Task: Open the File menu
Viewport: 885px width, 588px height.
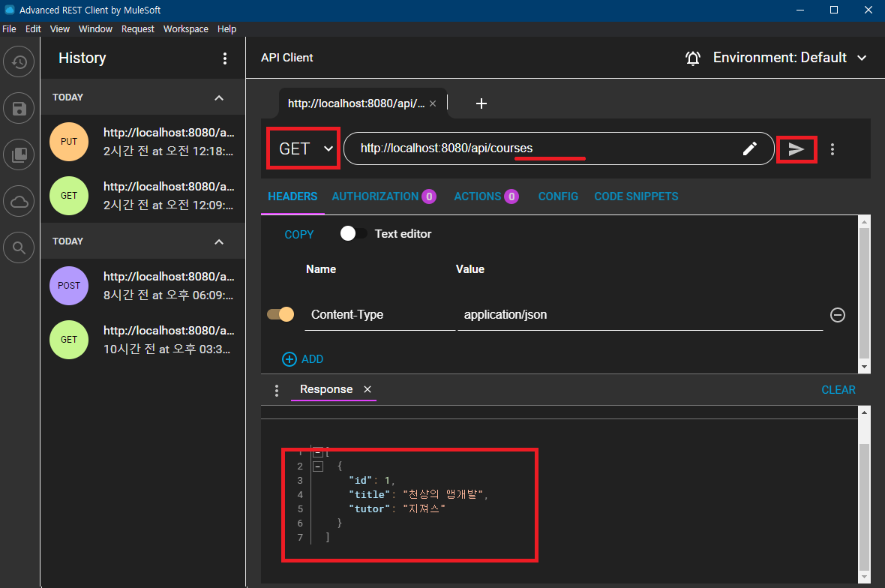Action: click(9, 28)
